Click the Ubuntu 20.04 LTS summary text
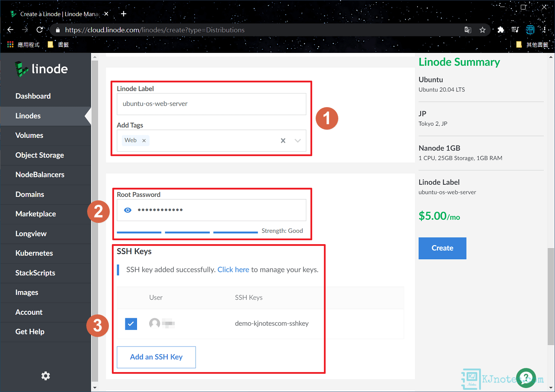 pos(442,90)
